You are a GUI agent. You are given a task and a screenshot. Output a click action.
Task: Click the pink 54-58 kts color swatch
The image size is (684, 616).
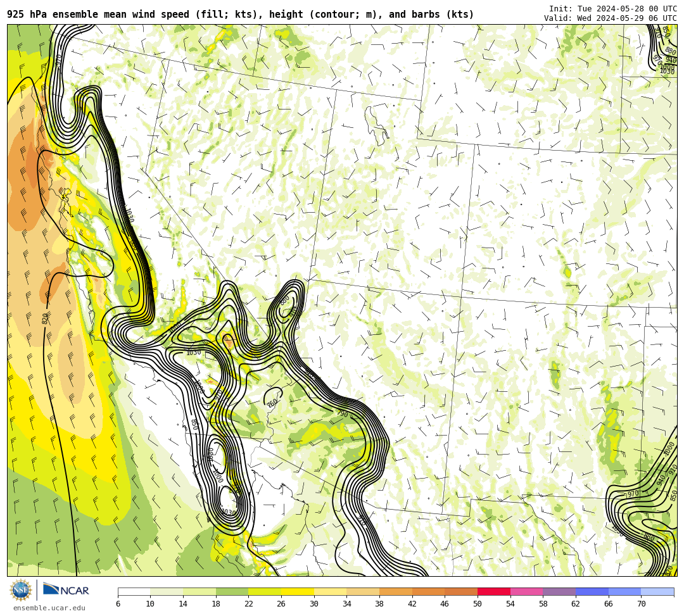click(526, 591)
